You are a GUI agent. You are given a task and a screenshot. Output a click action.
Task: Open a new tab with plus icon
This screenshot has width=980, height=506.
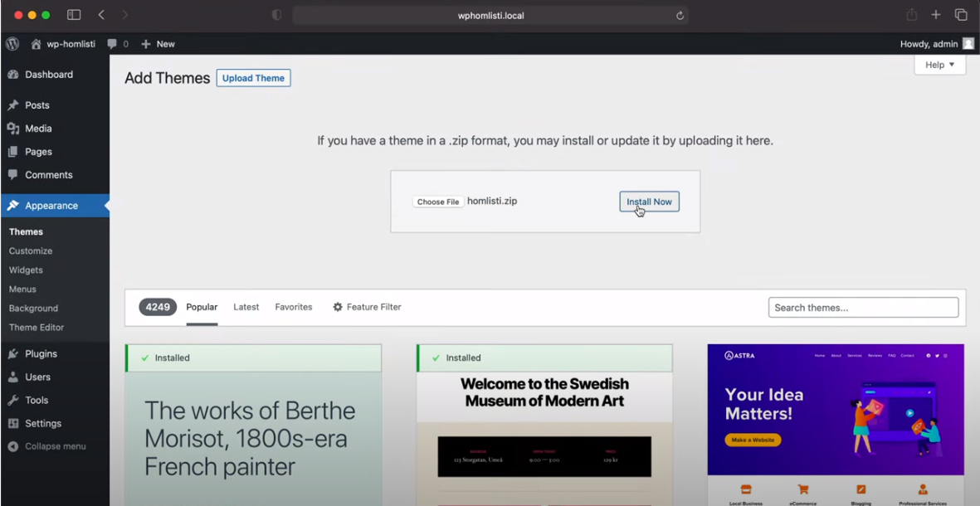tap(936, 14)
